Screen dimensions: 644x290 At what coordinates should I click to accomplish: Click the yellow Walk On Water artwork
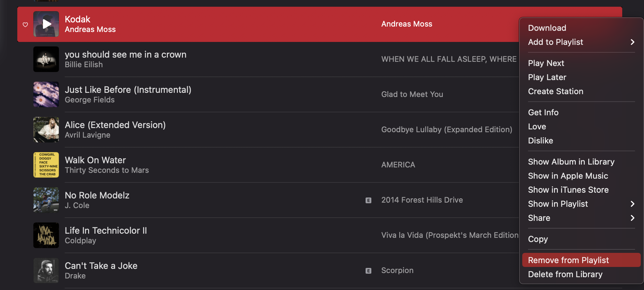click(46, 165)
